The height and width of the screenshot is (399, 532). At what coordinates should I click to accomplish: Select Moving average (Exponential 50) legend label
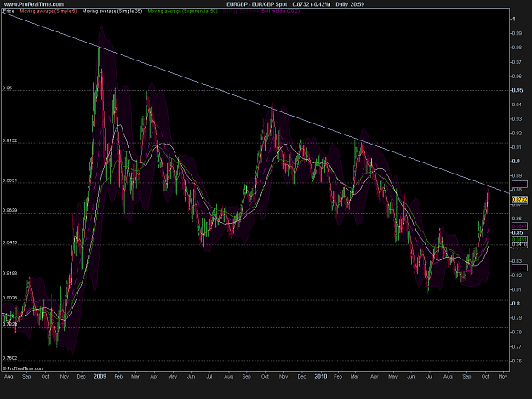182,11
